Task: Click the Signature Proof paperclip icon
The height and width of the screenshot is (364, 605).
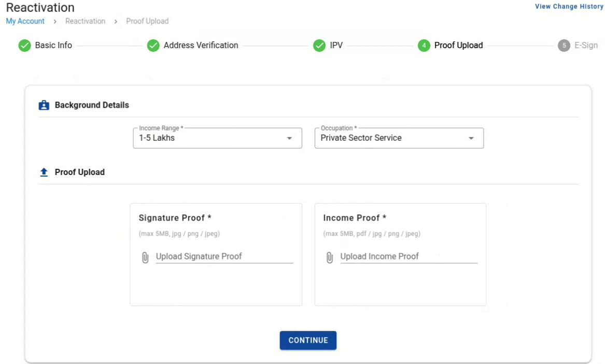Action: [x=146, y=257]
